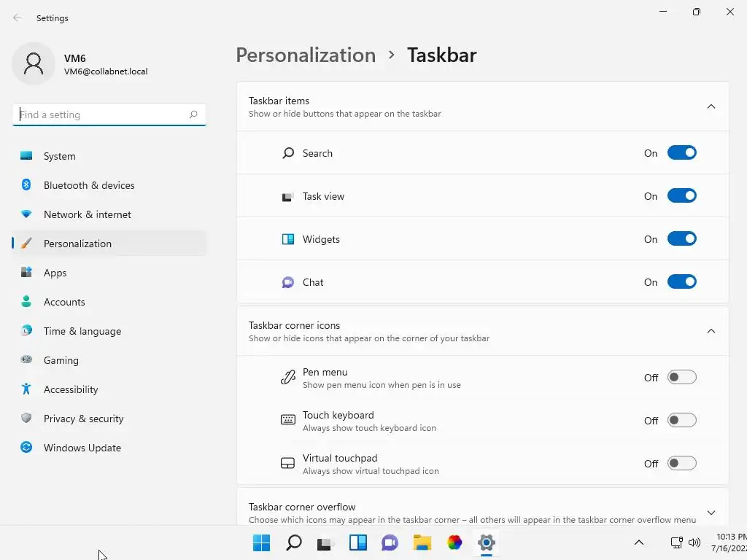The image size is (747, 560).
Task: Expand Taskbar corner overflow chevron
Action: 711,513
